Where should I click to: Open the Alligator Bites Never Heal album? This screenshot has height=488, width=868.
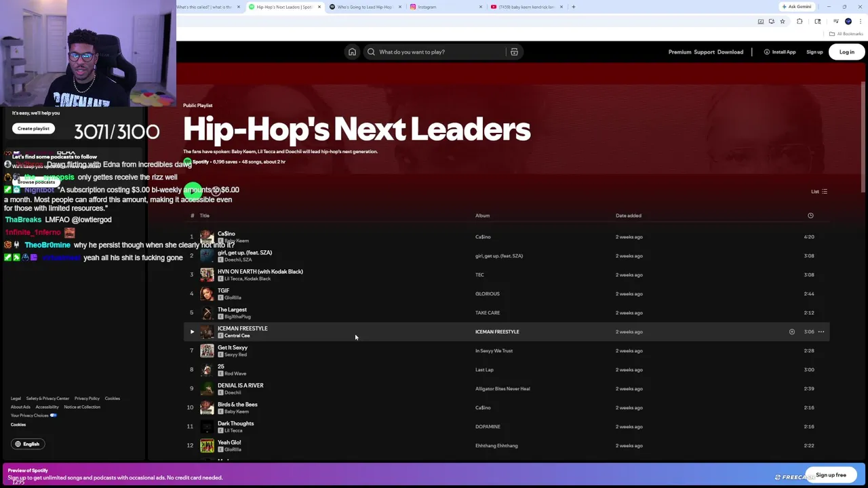click(x=502, y=389)
